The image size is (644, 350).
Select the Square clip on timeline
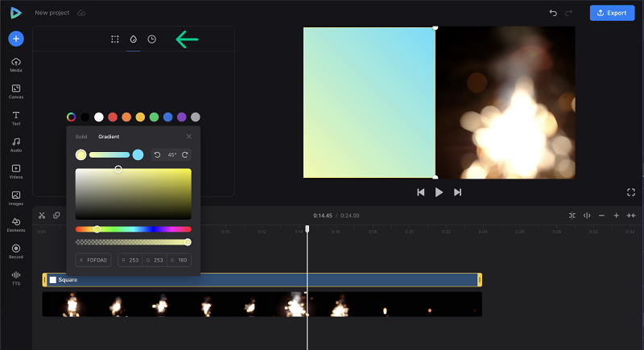[x=262, y=280]
